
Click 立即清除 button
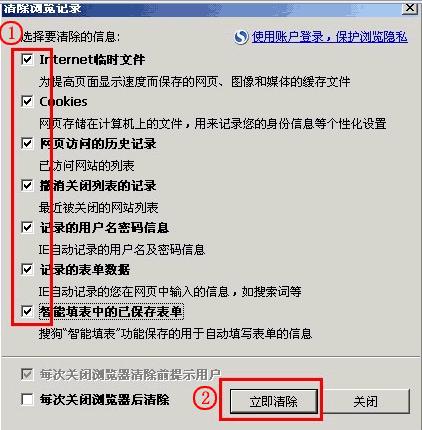click(274, 401)
